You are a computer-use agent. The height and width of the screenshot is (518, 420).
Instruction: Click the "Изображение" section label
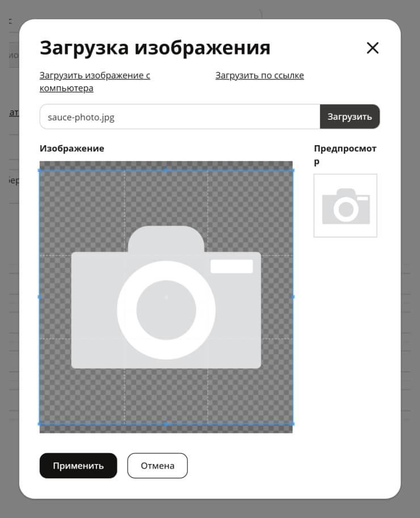(x=72, y=148)
